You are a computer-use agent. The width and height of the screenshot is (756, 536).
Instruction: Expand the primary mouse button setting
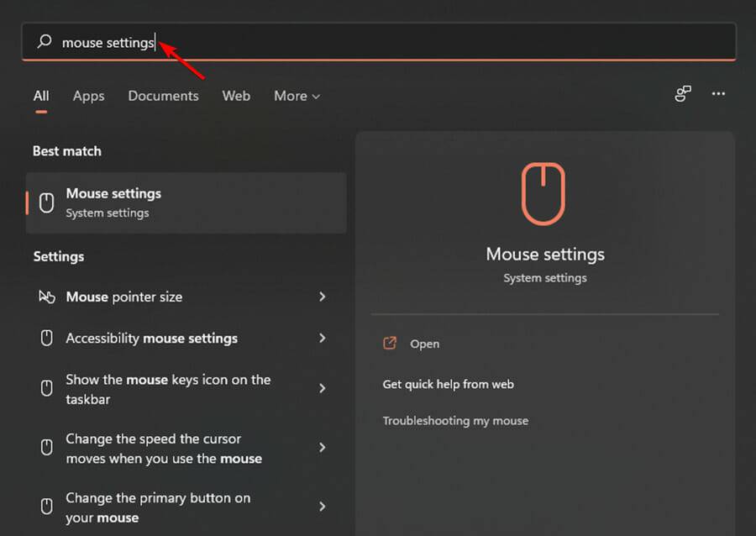[x=322, y=507]
